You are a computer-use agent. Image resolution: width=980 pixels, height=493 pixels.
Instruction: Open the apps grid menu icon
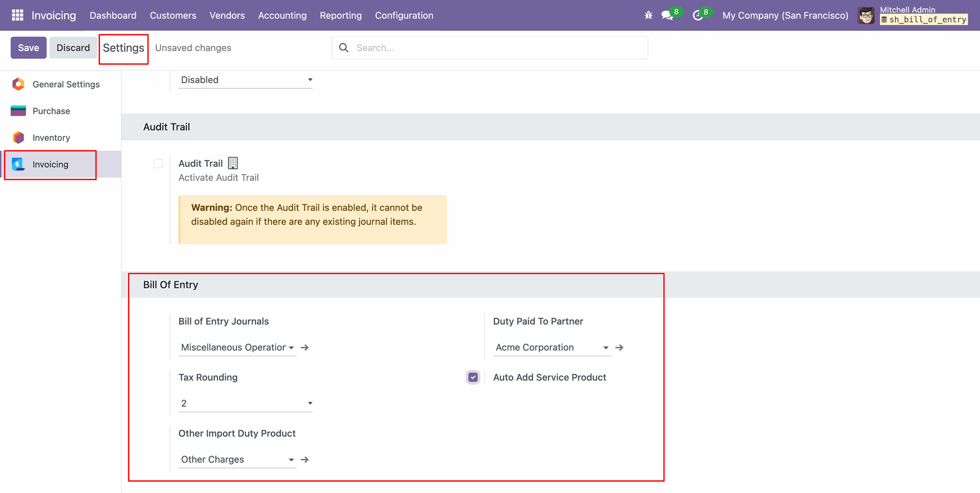[x=17, y=15]
